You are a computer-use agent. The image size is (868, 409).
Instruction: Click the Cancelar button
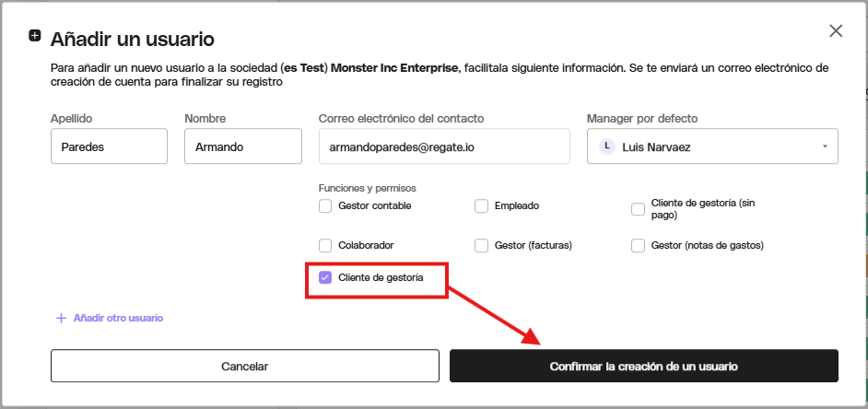click(x=245, y=366)
